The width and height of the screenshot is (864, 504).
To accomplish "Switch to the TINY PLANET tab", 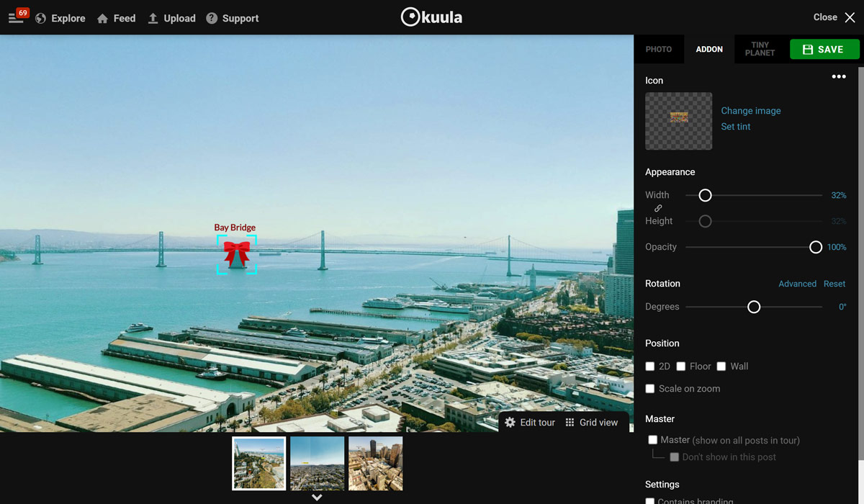I will click(x=760, y=49).
